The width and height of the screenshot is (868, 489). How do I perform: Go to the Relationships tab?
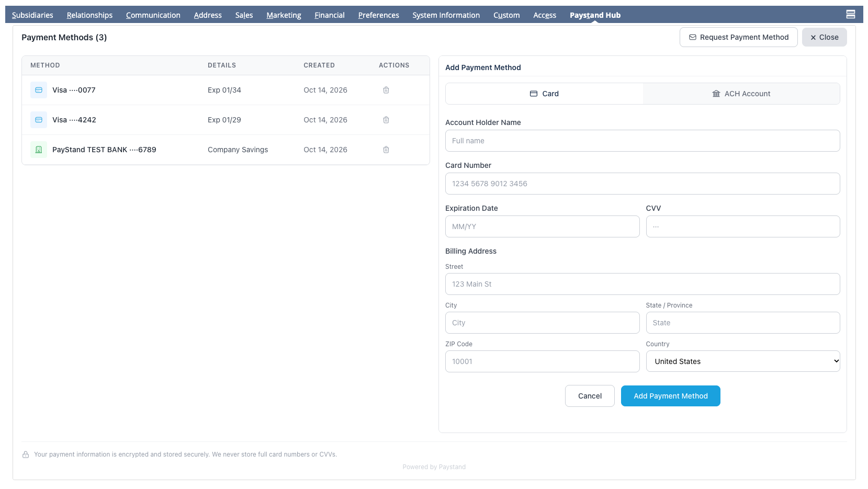click(x=89, y=15)
